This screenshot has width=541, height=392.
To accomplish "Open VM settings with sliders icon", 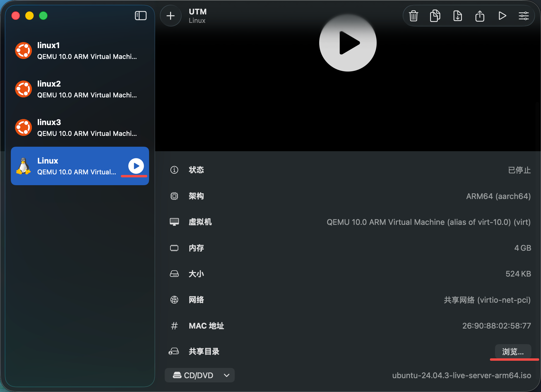I will [x=524, y=16].
